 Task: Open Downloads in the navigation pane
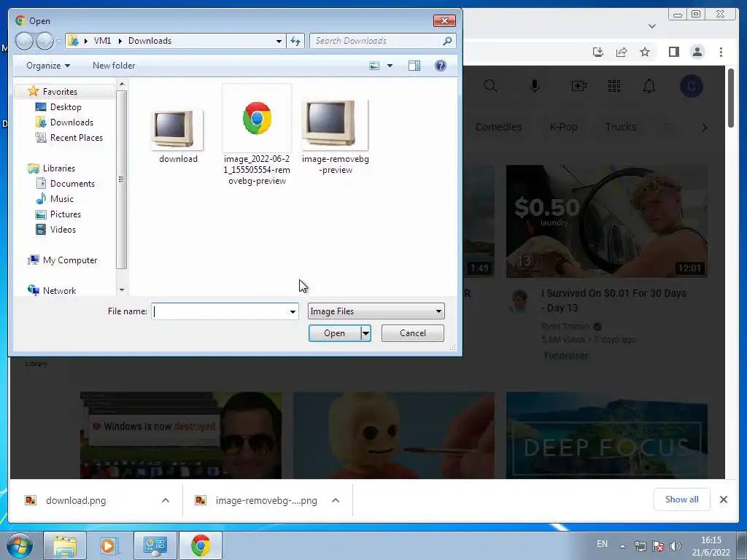click(71, 122)
